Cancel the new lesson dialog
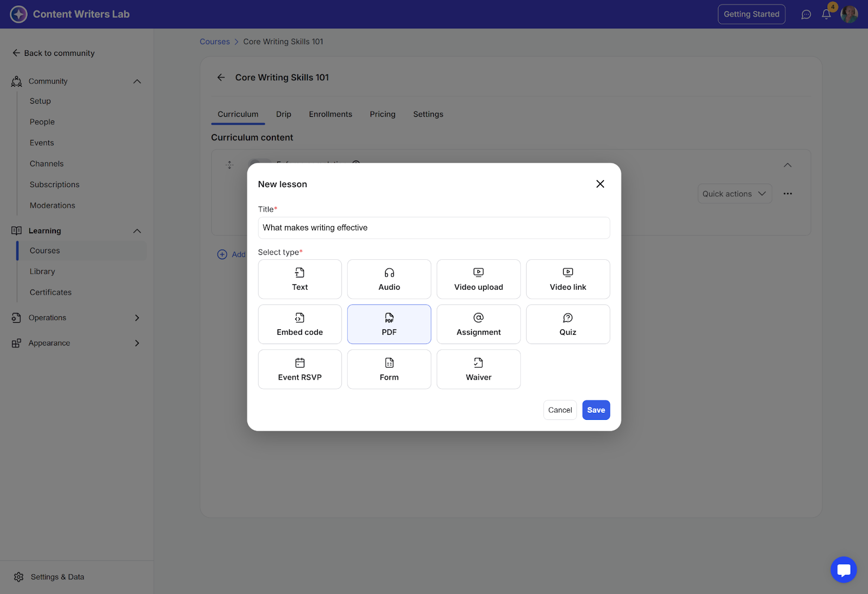Screen dimensions: 868x594 point(559,410)
